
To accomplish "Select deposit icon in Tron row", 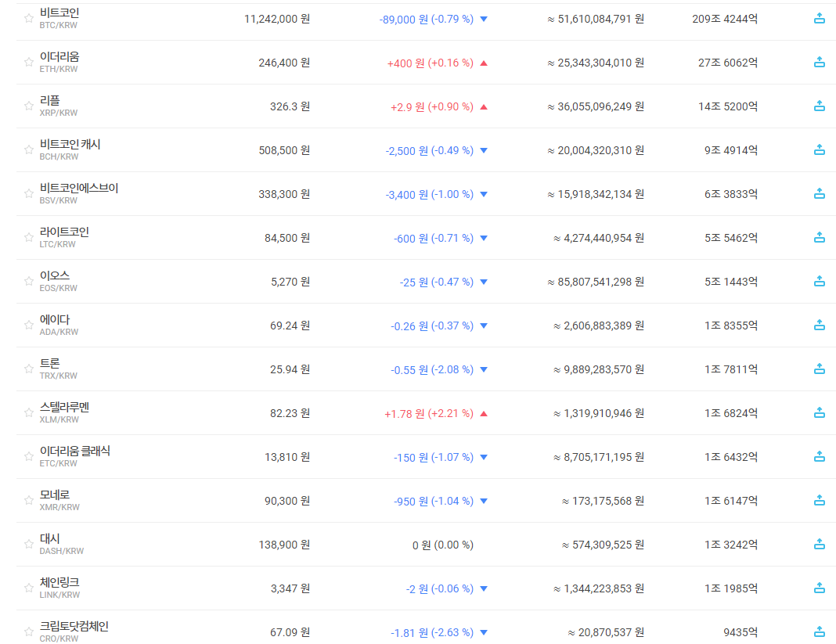I will pyautogui.click(x=820, y=369).
